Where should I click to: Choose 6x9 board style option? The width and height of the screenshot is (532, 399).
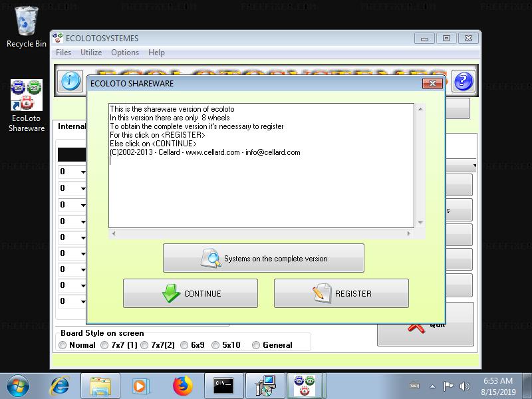coord(184,345)
